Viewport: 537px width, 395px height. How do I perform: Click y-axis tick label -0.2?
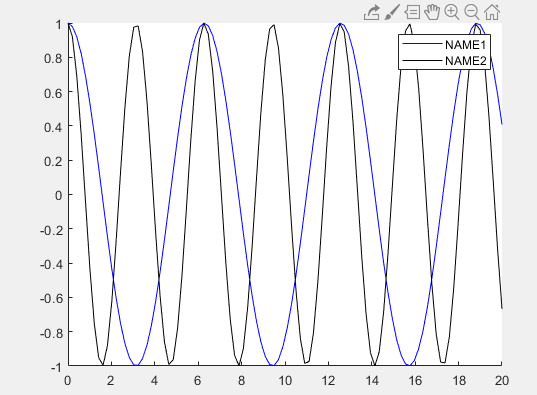tap(51, 230)
